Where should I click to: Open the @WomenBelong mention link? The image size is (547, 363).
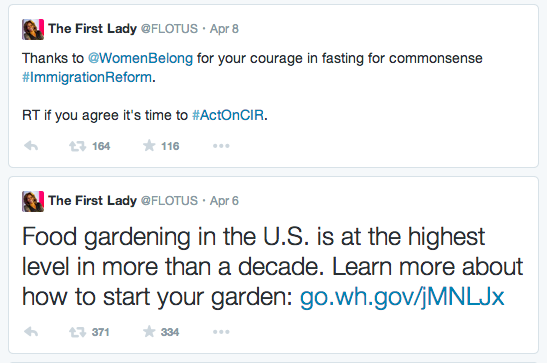[140, 58]
